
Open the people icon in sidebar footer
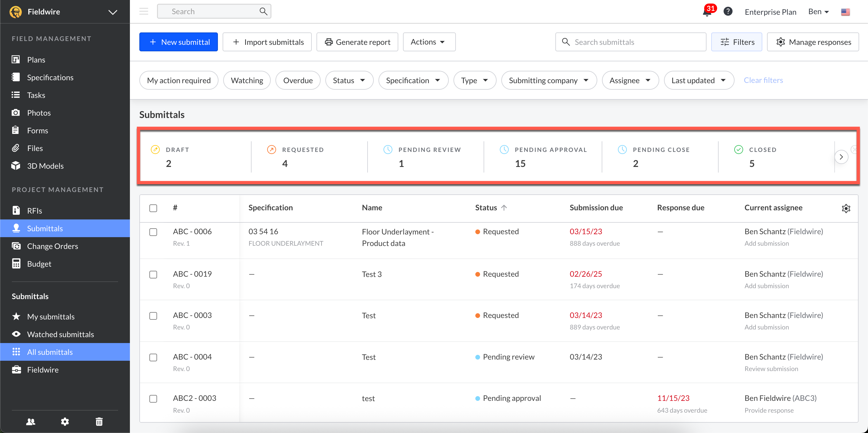31,421
